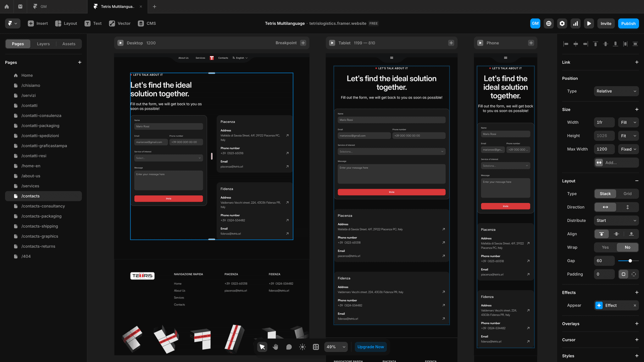Switch to the Layers tab

pos(43,44)
